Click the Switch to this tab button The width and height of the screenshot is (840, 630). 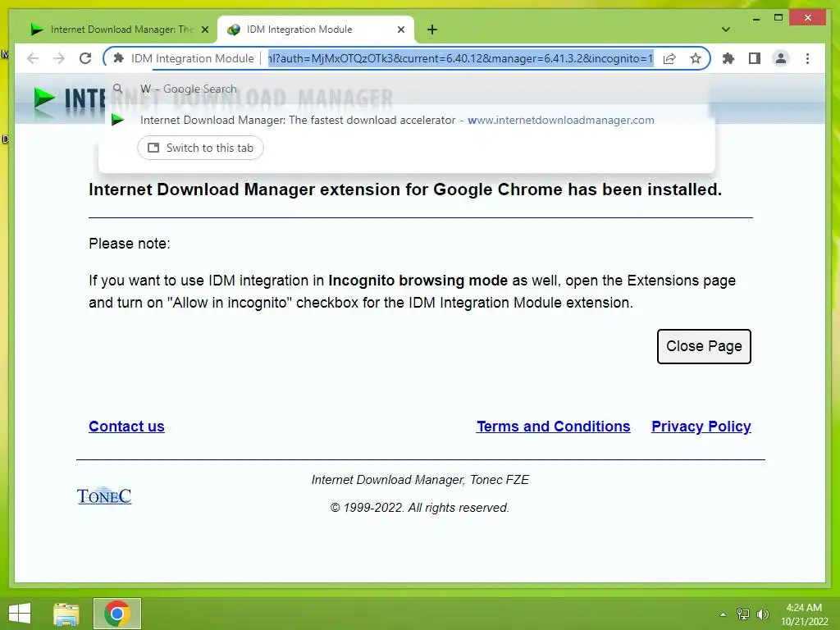(x=200, y=148)
